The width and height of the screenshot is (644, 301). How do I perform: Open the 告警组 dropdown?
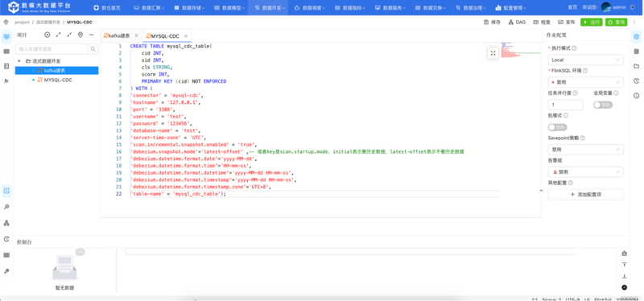click(585, 172)
